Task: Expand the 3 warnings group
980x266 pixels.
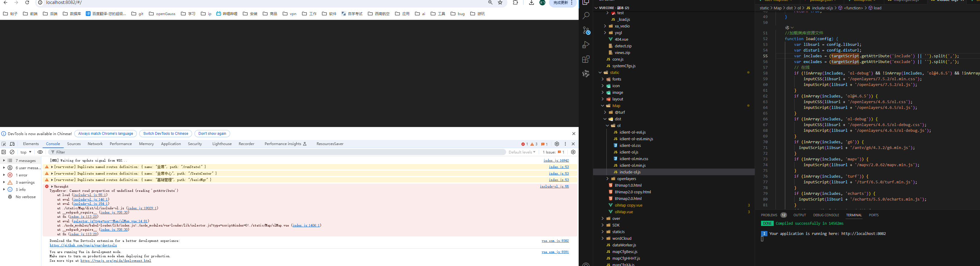Action: tap(4, 182)
